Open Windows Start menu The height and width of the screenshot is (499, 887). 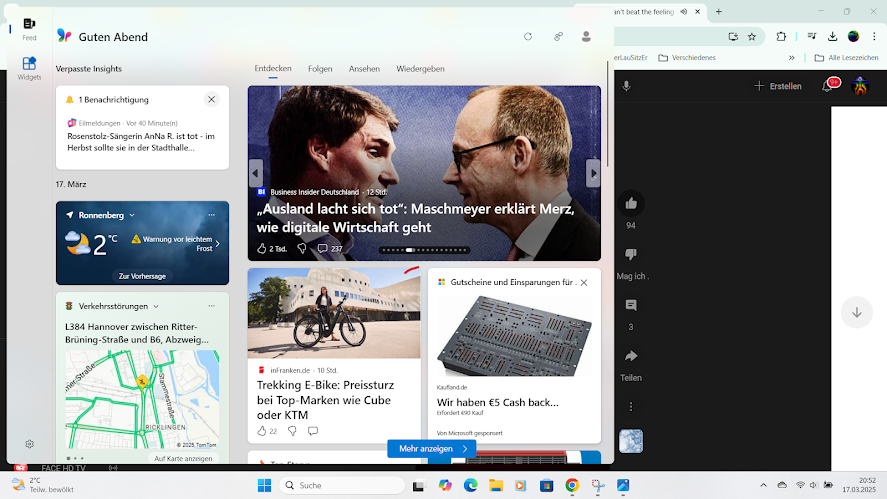point(264,485)
